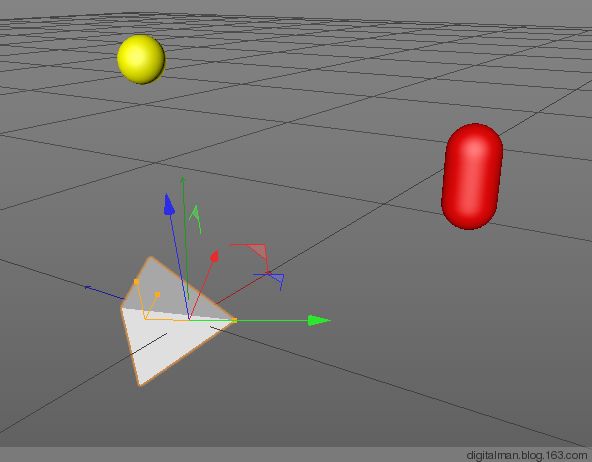The height and width of the screenshot is (462, 592).
Task: Grab the short red axis arrowhead
Action: click(x=214, y=256)
